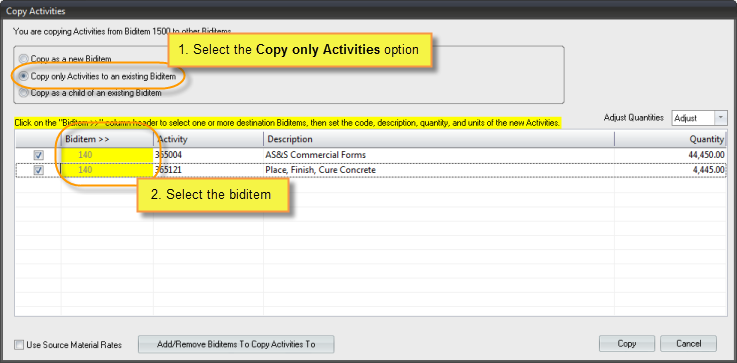This screenshot has height=363, width=737.
Task: Select Biditem 140 cell for activity 365121
Action: [107, 170]
